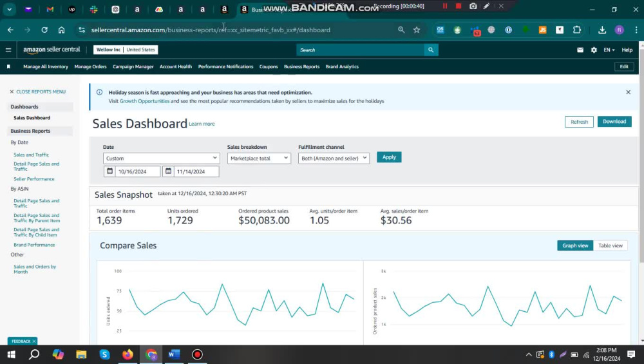Click the browser back arrow
Image resolution: width=644 pixels, height=364 pixels.
point(11,30)
